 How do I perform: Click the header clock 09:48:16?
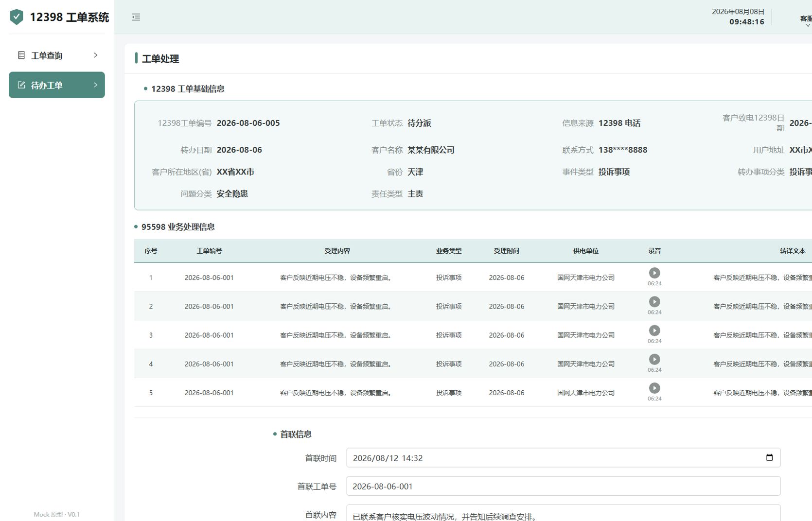tap(747, 22)
